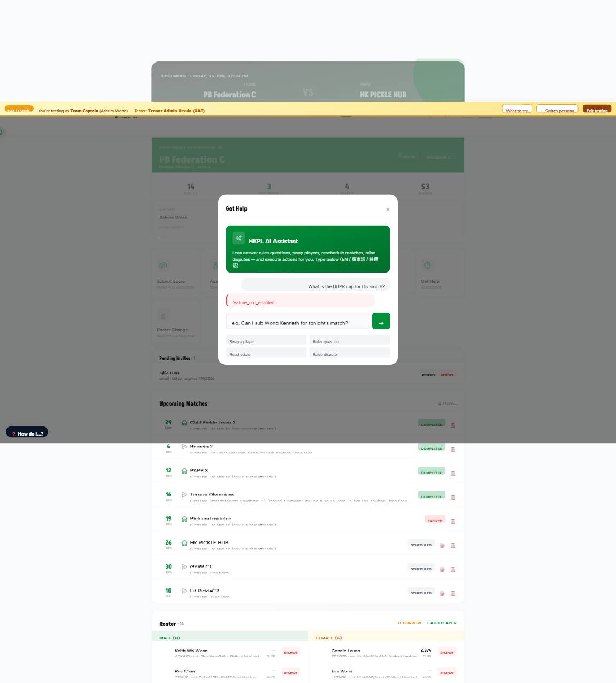Click the clipboard icon for Chill Pickle Team 2
This screenshot has height=683, width=616.
pyautogui.click(x=453, y=425)
